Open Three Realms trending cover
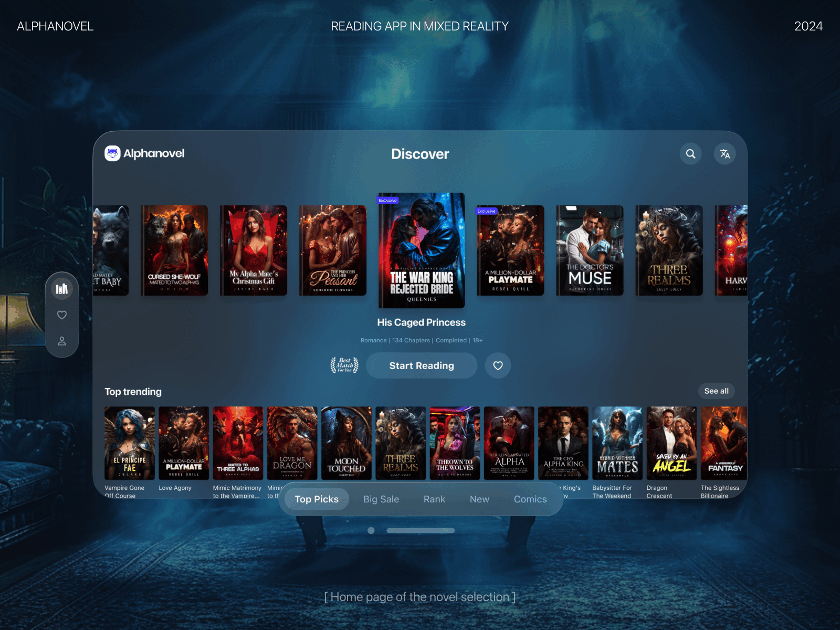 coord(401,443)
